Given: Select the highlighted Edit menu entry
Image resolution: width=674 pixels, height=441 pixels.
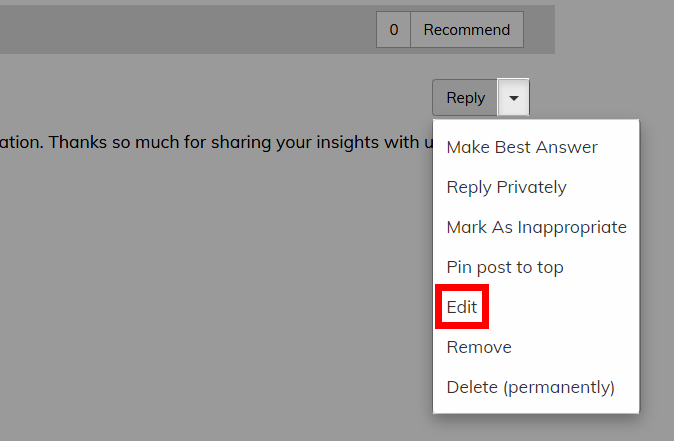Looking at the screenshot, I should coord(462,307).
